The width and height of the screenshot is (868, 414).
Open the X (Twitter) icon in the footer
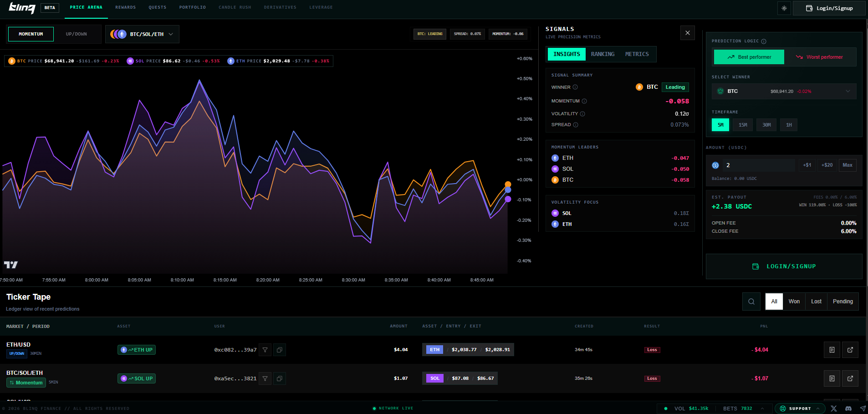(833, 409)
